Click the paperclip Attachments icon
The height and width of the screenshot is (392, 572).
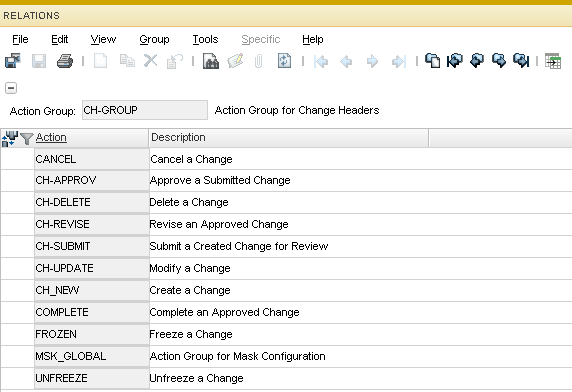pos(258,61)
